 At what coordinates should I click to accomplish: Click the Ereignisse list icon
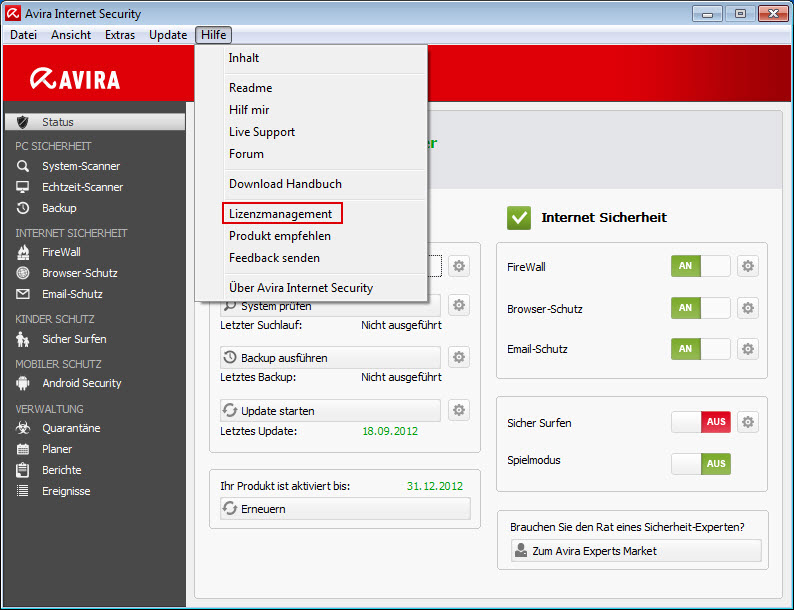tap(22, 491)
